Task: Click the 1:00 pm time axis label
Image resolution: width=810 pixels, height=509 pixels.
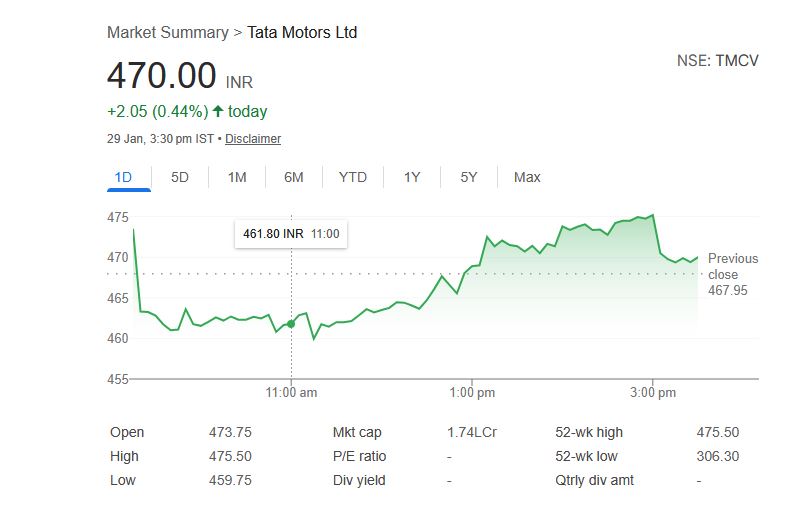Action: pos(473,393)
